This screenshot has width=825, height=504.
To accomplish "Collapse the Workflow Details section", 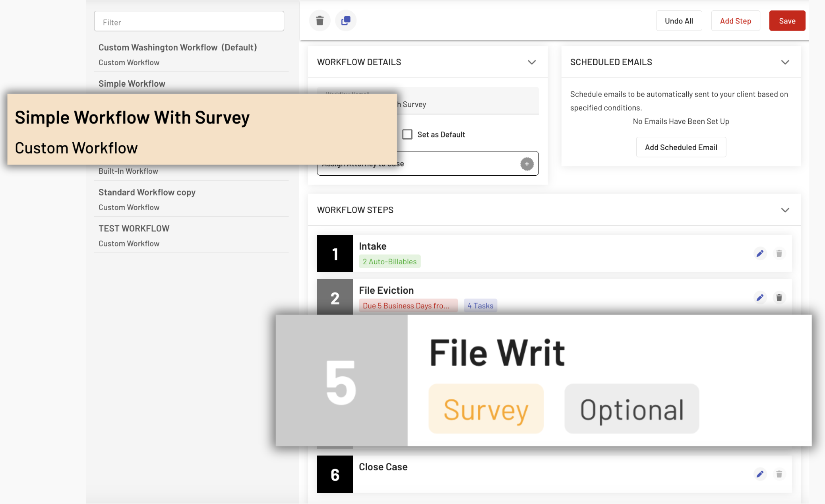I will click(x=532, y=62).
